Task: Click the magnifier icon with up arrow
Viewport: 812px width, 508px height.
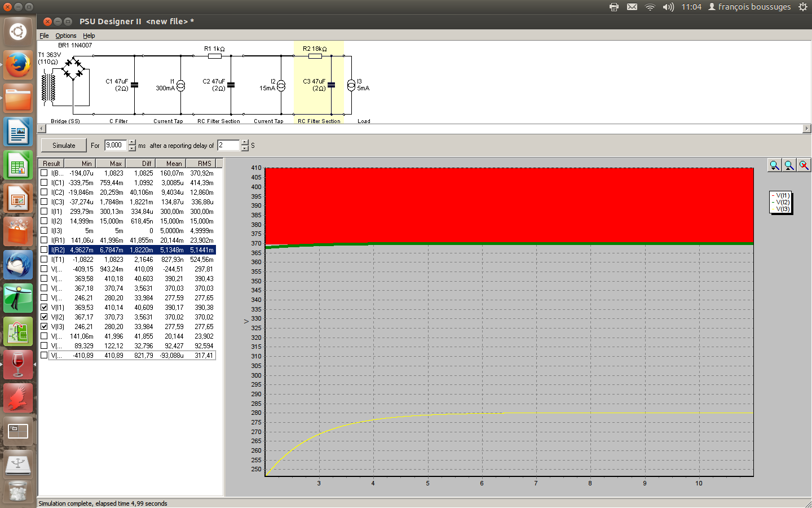Action: (789, 165)
